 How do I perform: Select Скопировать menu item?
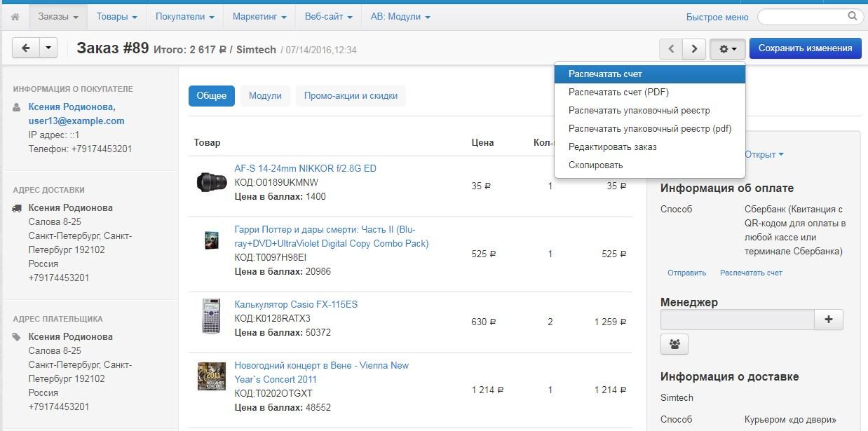pos(649,165)
